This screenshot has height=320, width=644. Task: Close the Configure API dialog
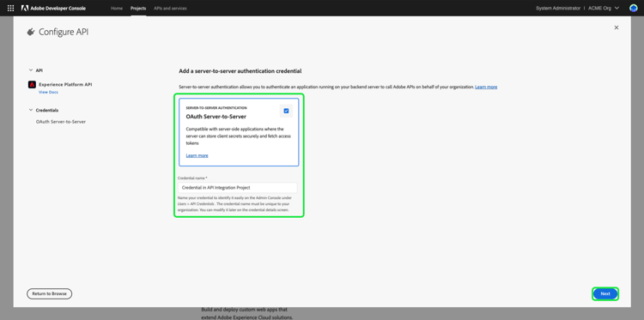616,27
